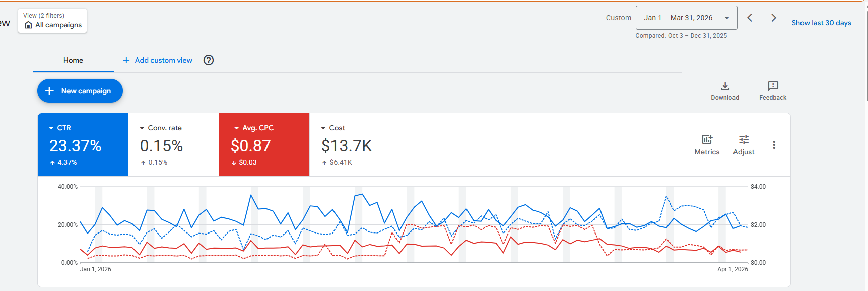Screen dimensions: 868x291
Task: Go to next date range arrow
Action: point(773,18)
